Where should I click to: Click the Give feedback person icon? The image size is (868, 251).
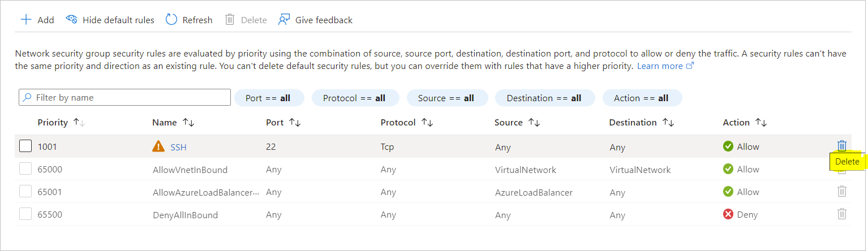pyautogui.click(x=284, y=20)
